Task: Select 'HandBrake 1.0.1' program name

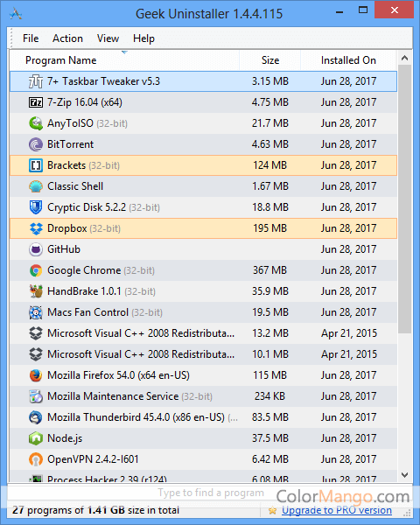Action: pyautogui.click(x=84, y=291)
